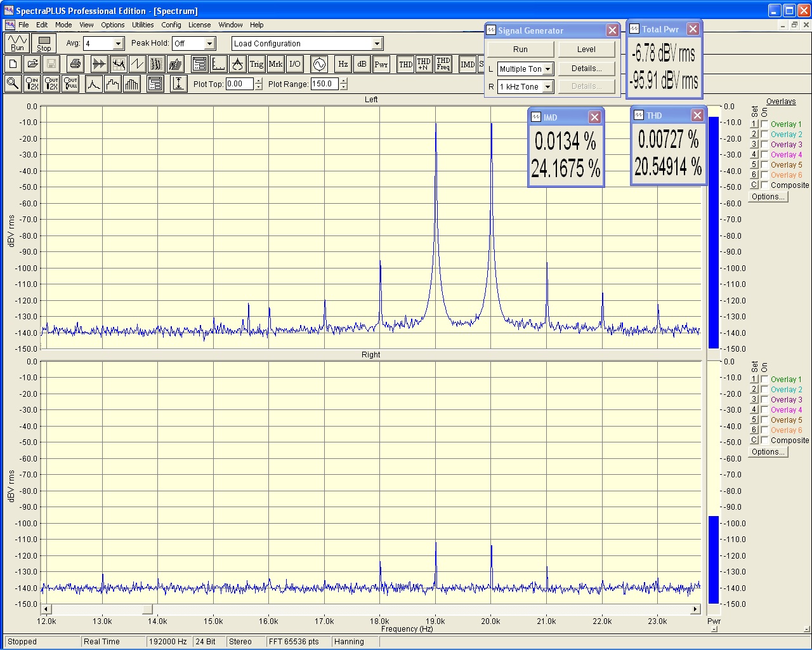Select the bar graph plot style icon

132,84
